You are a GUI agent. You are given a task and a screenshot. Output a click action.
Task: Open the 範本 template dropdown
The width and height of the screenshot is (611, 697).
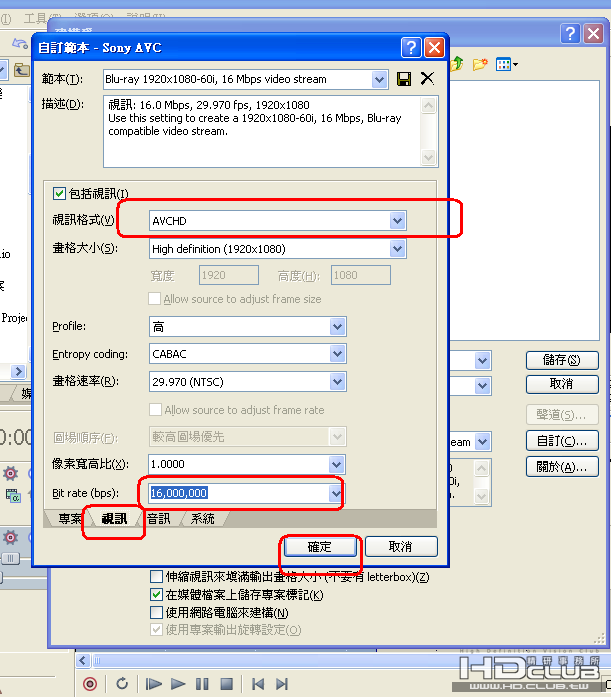pos(379,80)
